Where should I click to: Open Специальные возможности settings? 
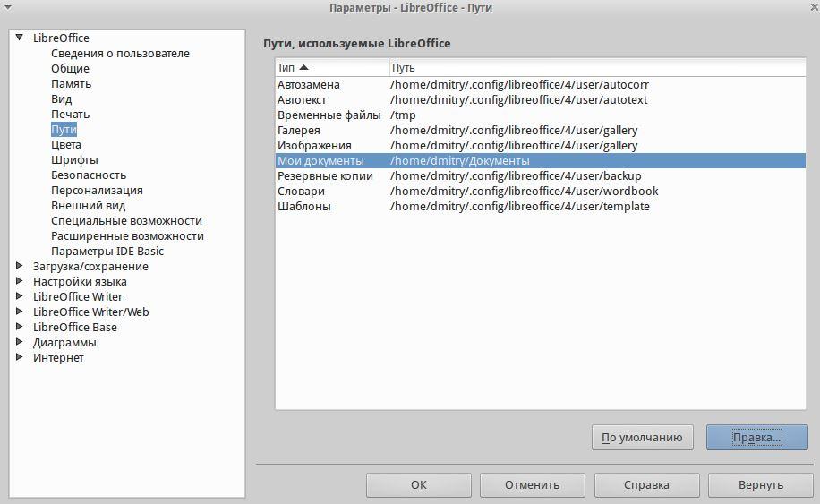coord(126,220)
